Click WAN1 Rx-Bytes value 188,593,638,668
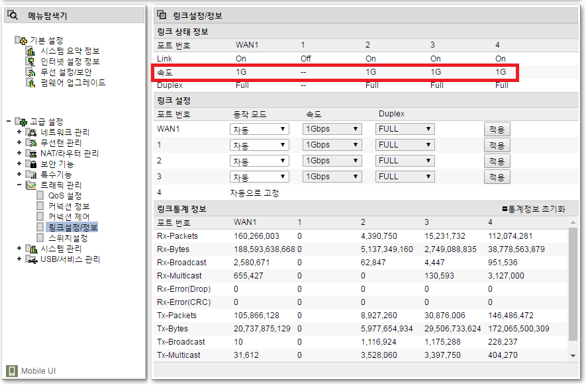The image size is (588, 387). point(264,249)
